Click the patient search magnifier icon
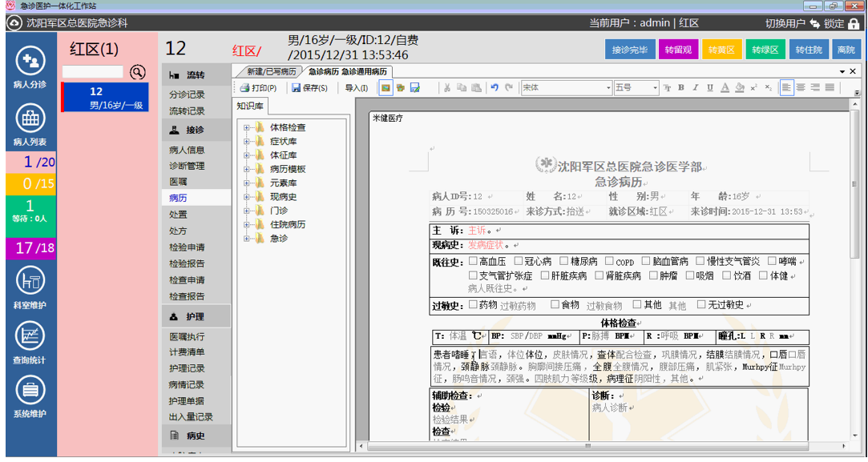 (137, 72)
